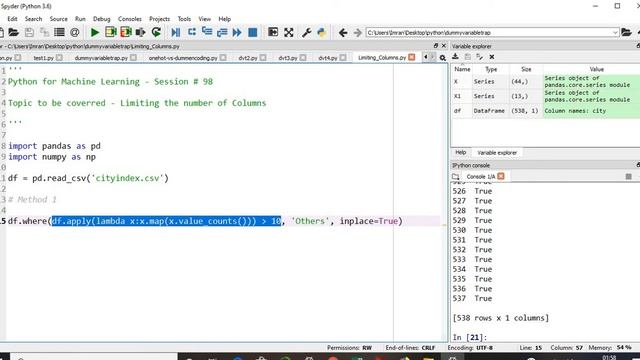Save the current file

(x=29, y=32)
